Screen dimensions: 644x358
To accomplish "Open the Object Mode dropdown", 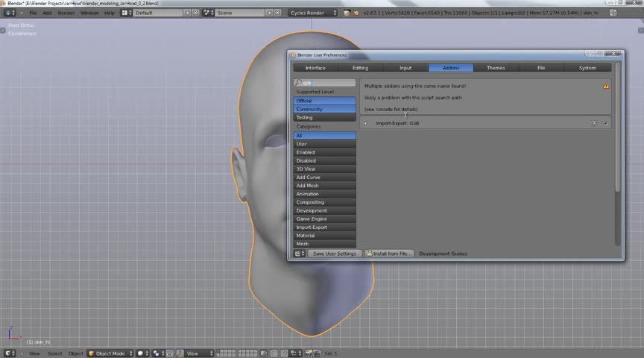I will [x=110, y=354].
